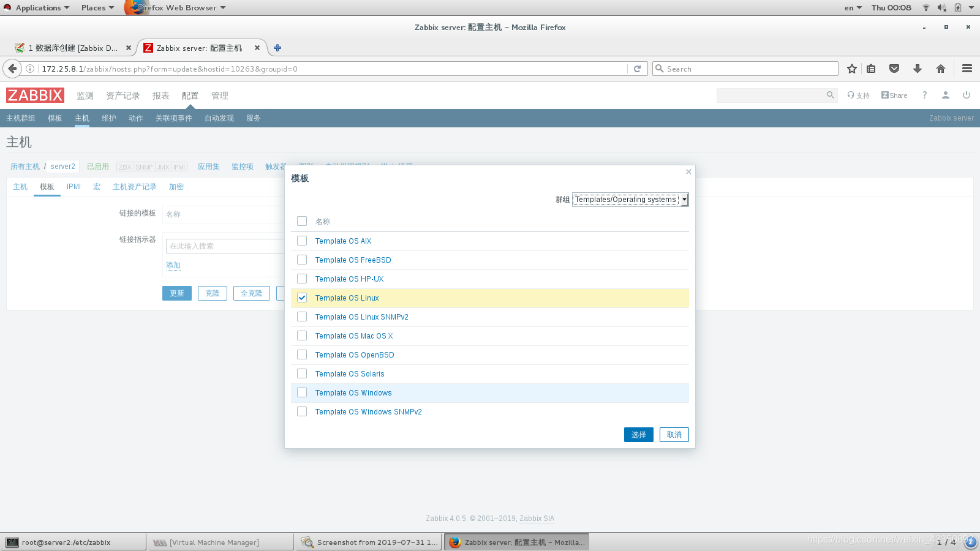
Task: Open the 资产记录 main menu
Action: coord(123,96)
